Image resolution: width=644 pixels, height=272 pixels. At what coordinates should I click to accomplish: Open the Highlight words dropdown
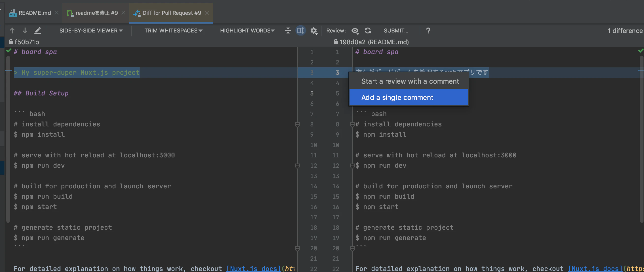click(x=247, y=30)
